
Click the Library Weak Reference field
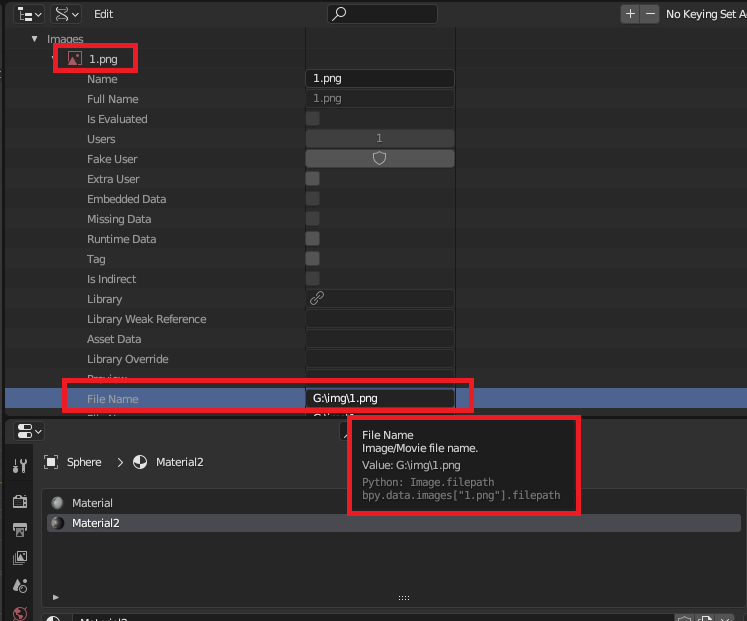(380, 319)
